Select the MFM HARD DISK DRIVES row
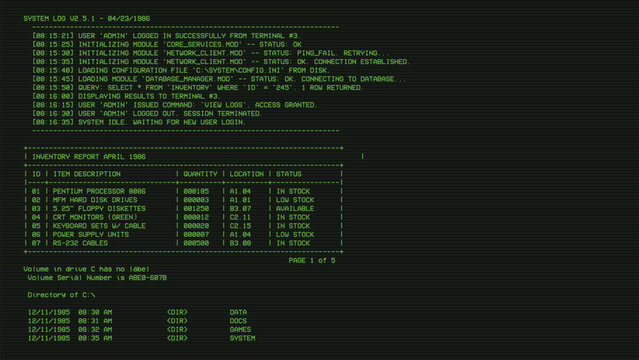This screenshot has height=360, width=639. (x=183, y=200)
